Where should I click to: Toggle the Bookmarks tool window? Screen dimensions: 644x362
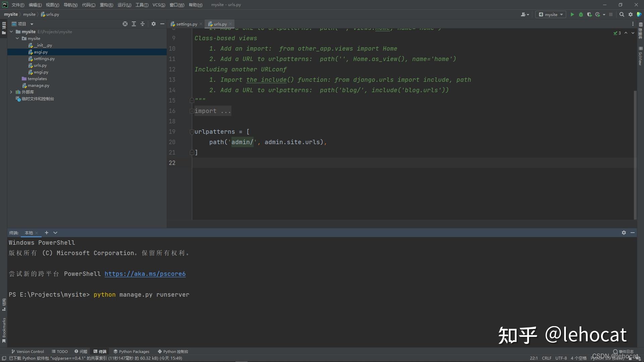point(4,330)
